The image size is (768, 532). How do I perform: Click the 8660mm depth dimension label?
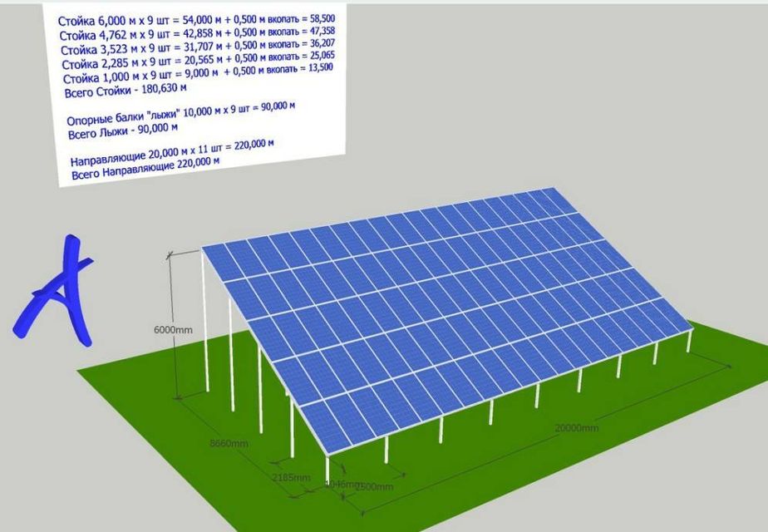click(229, 444)
